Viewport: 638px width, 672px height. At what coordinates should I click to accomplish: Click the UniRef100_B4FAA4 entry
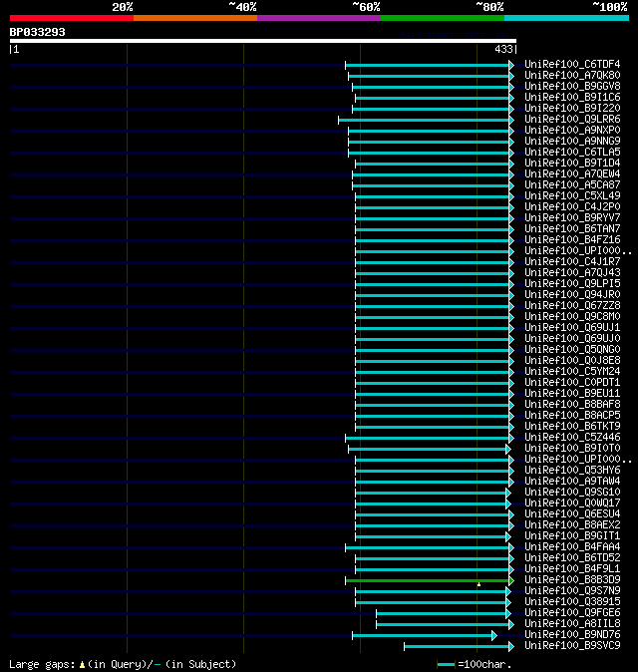572,546
